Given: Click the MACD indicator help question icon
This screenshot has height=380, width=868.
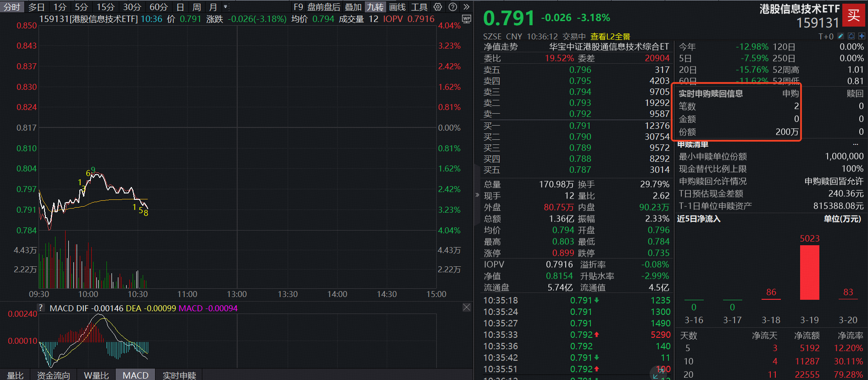Looking at the screenshot, I should [41, 308].
